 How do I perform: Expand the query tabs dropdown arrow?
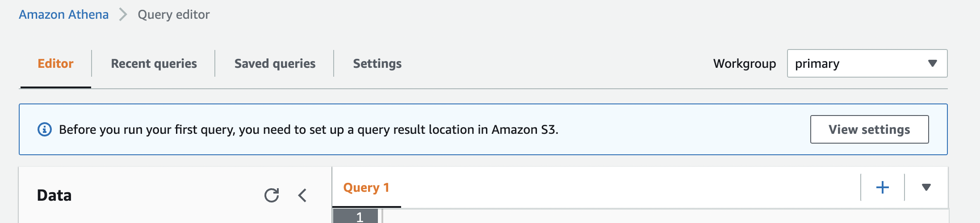[x=926, y=187]
